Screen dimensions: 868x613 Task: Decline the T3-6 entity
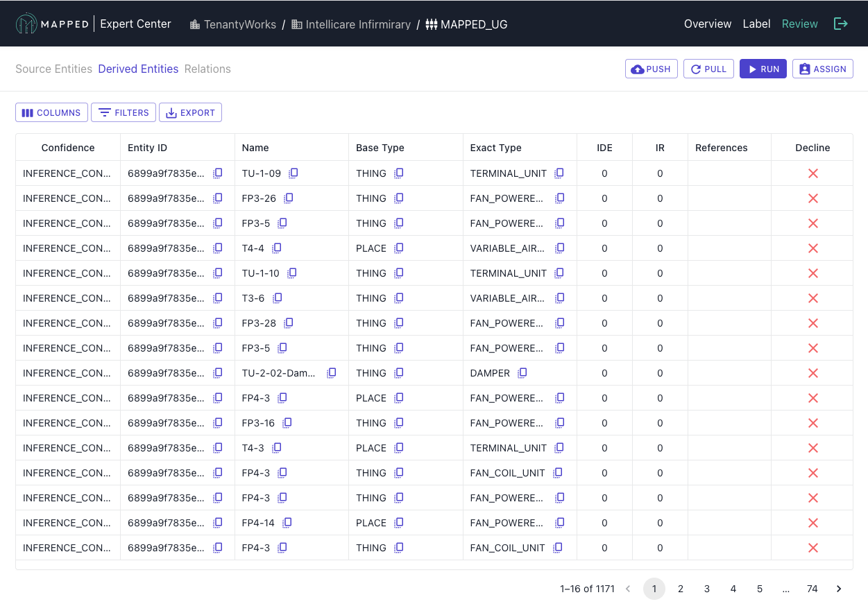click(813, 298)
